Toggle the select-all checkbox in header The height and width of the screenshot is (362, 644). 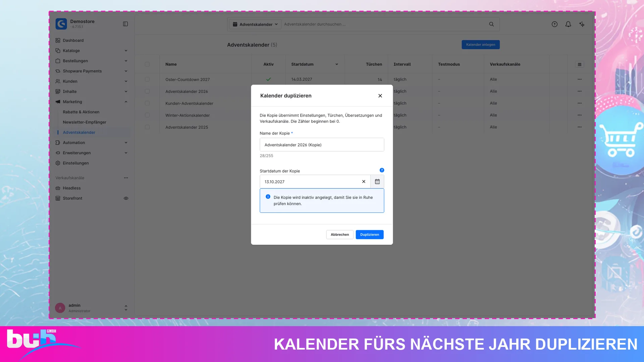tap(147, 64)
